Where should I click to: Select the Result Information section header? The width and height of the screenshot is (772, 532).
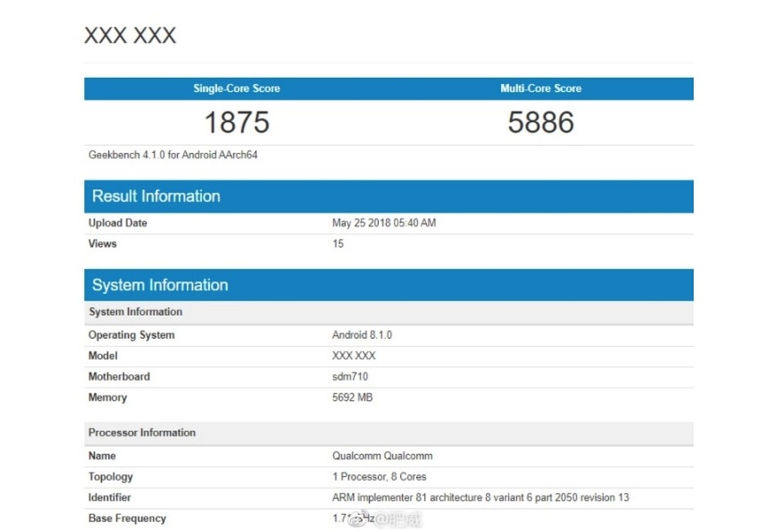tap(389, 196)
